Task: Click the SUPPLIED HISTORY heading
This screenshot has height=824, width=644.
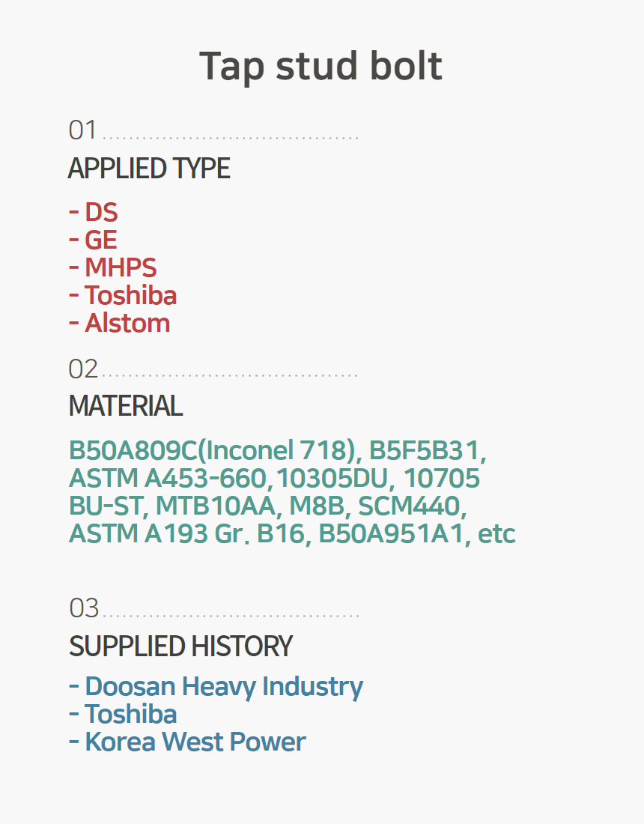Action: pos(180,646)
